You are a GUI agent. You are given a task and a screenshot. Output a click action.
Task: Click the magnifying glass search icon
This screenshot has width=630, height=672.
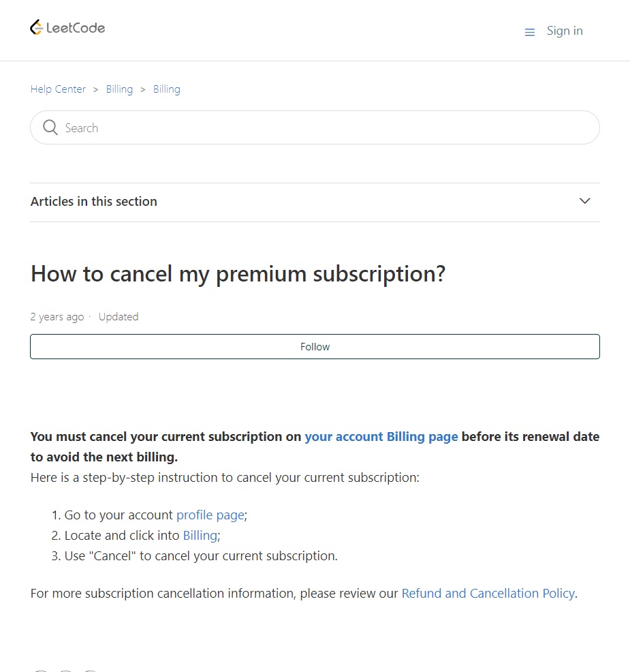pyautogui.click(x=50, y=127)
